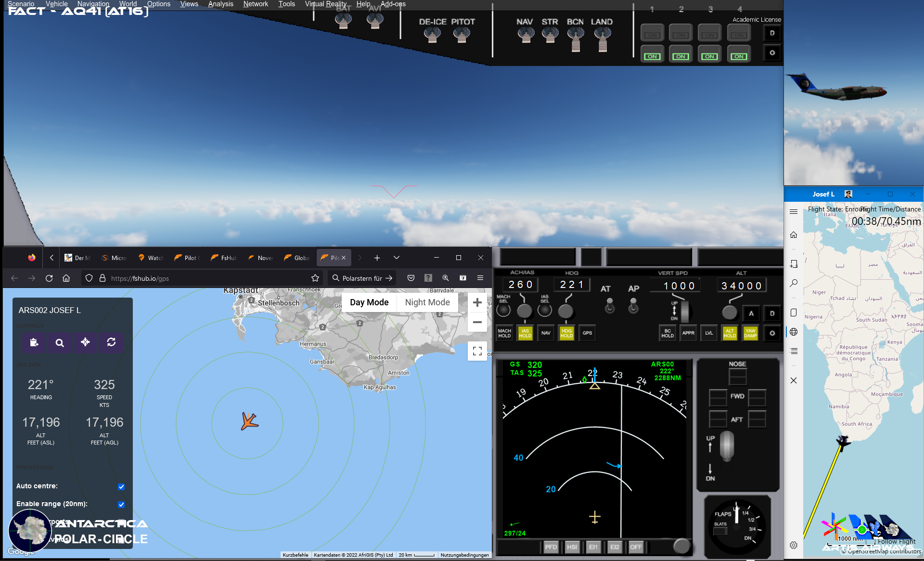Switch to the Watch browser tab

151,258
